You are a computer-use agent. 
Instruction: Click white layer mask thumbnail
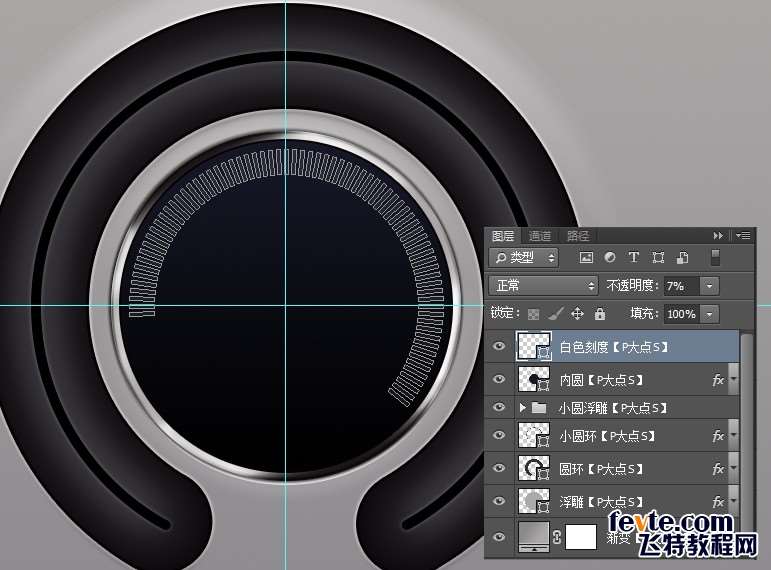pos(581,537)
